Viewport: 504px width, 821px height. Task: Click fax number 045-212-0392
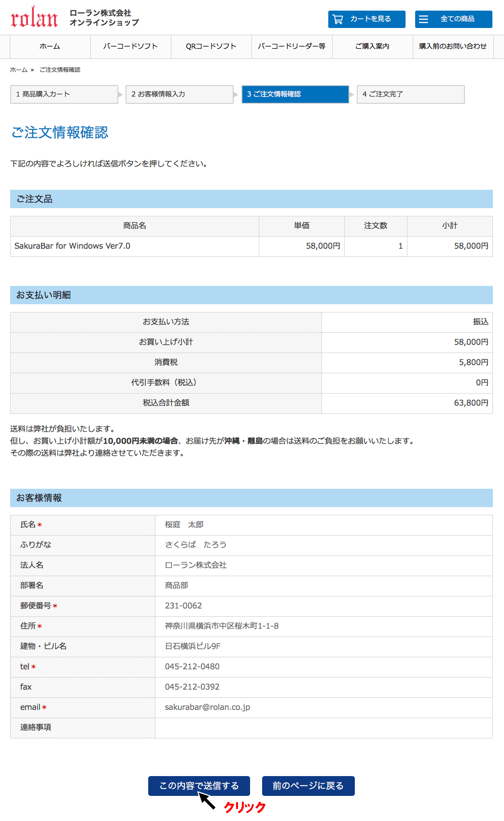192,687
